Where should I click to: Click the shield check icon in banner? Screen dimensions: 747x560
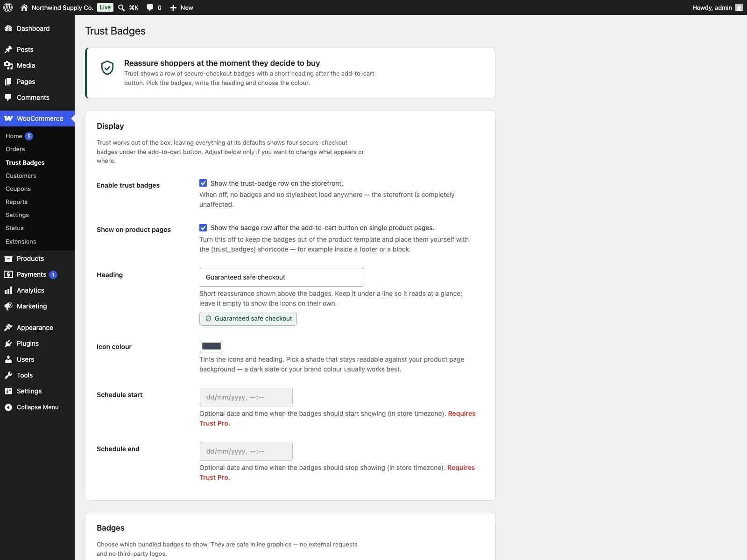(x=107, y=68)
